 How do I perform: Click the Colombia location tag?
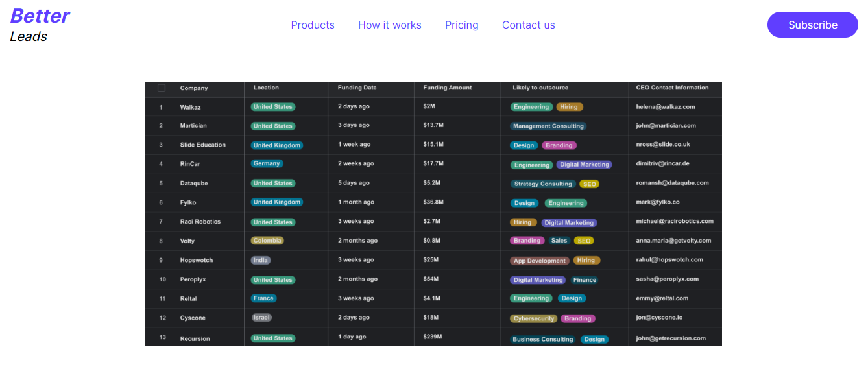click(267, 241)
